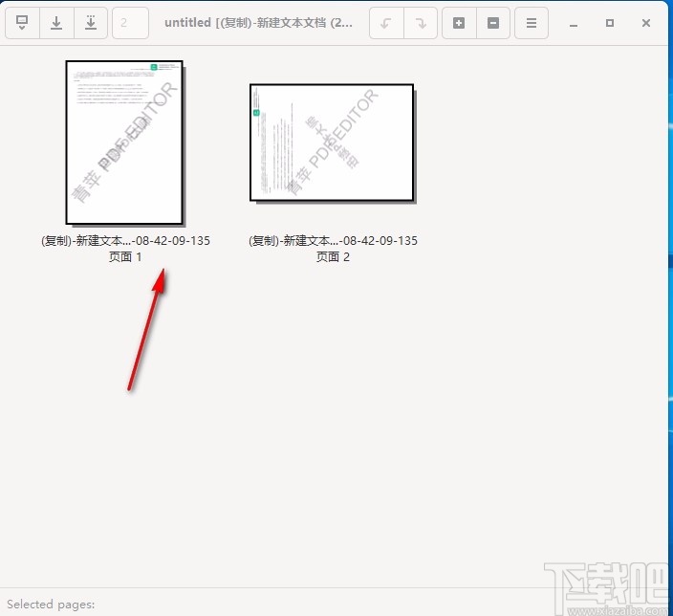
Task: Click the page count field showing 2
Action: pyautogui.click(x=130, y=23)
